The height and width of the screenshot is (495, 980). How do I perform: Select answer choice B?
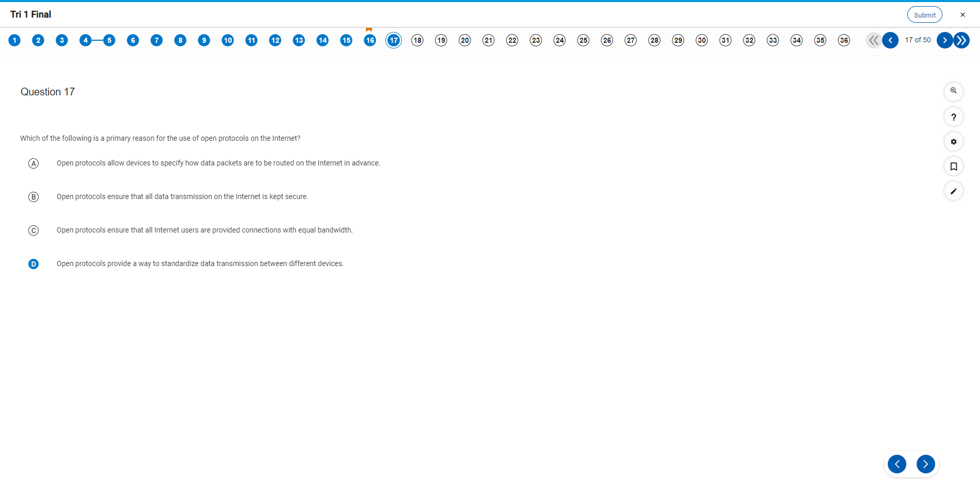(33, 197)
